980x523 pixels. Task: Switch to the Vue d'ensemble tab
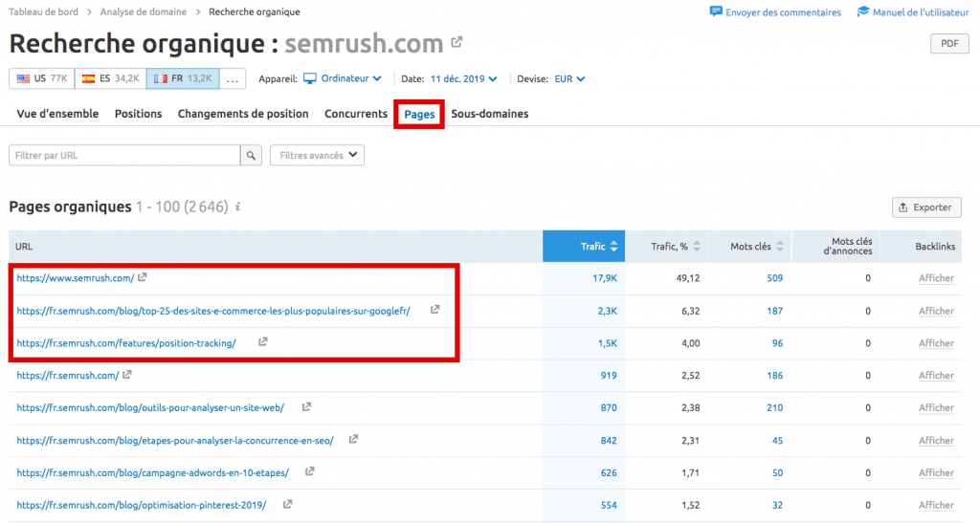pyautogui.click(x=57, y=114)
